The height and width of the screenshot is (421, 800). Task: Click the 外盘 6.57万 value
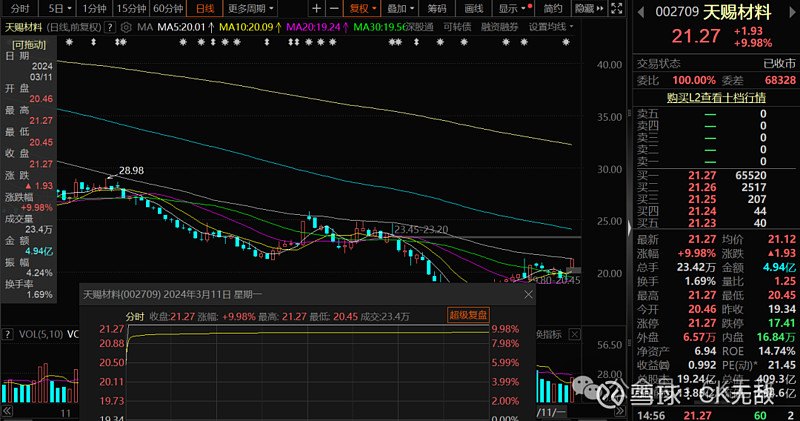point(699,337)
